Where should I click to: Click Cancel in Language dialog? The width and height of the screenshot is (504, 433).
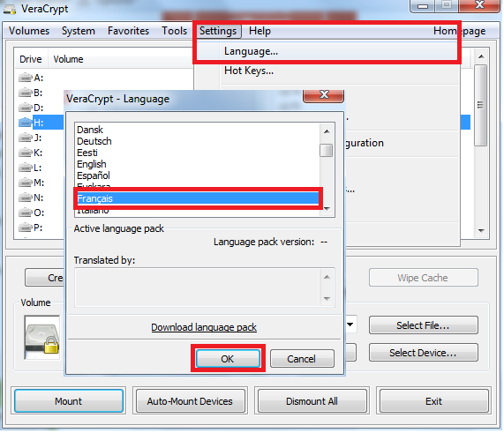pyautogui.click(x=302, y=358)
